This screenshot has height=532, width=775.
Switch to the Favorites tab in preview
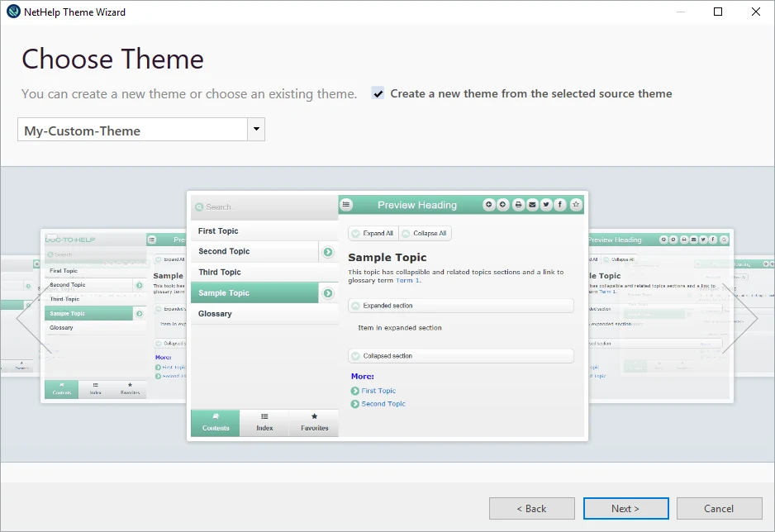click(x=314, y=423)
